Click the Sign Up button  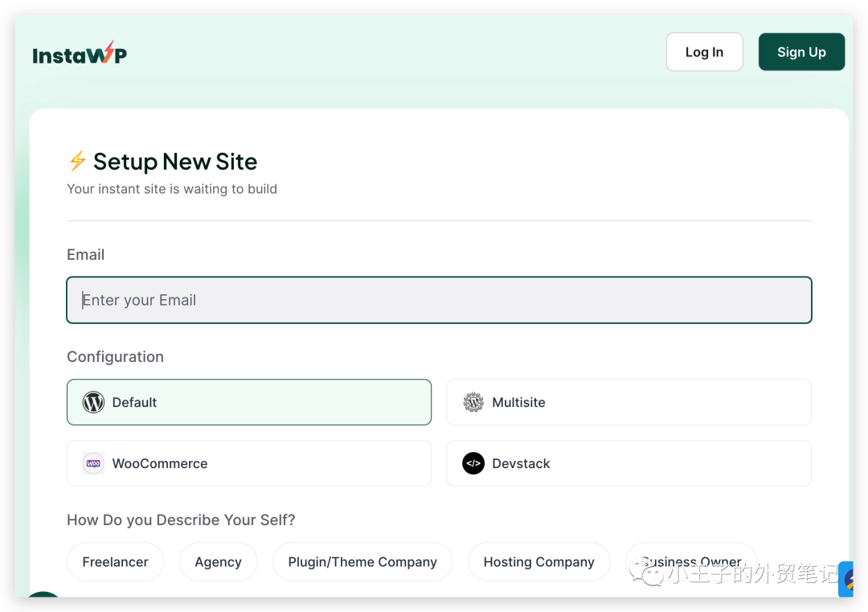(801, 52)
